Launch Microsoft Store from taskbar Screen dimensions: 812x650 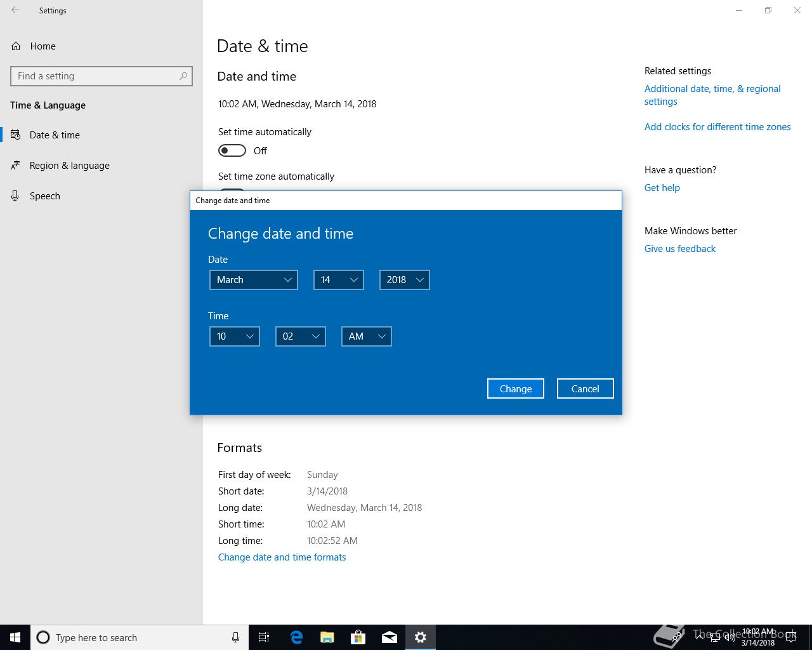pyautogui.click(x=358, y=637)
